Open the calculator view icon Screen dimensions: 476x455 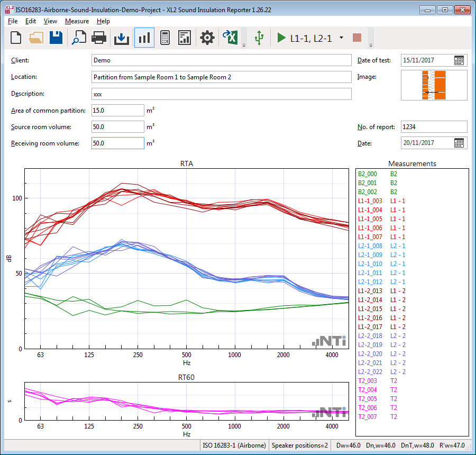click(164, 38)
